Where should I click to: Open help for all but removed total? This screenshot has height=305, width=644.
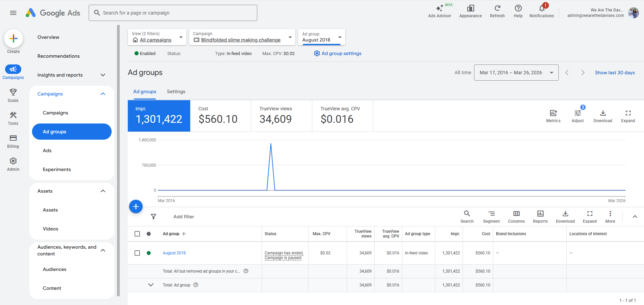[x=246, y=271]
